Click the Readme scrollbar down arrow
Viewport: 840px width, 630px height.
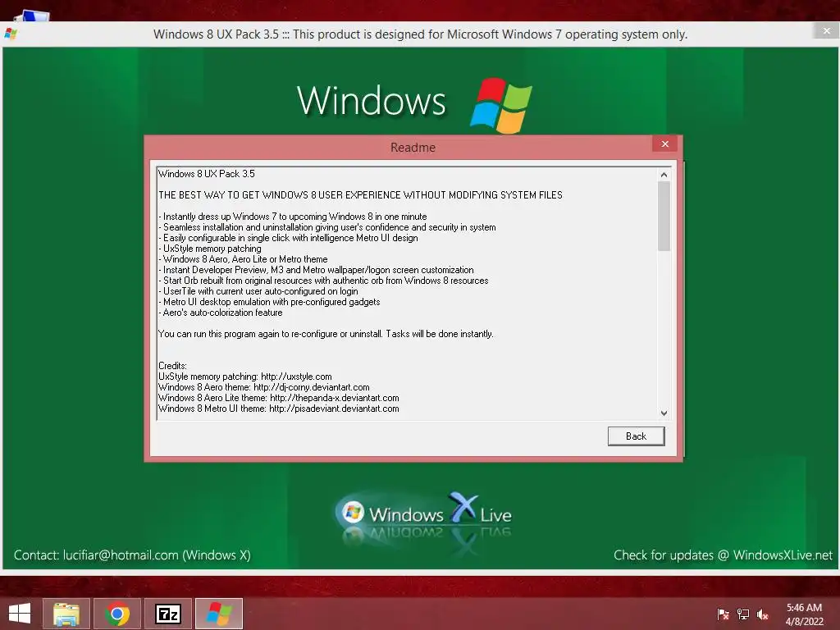664,413
